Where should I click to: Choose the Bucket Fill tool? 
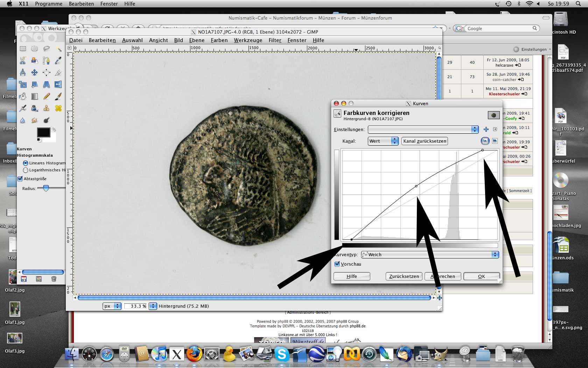[x=23, y=96]
